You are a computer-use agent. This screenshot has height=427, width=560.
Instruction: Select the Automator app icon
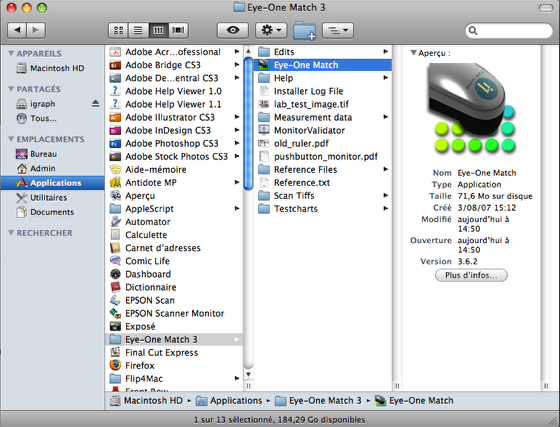(115, 222)
